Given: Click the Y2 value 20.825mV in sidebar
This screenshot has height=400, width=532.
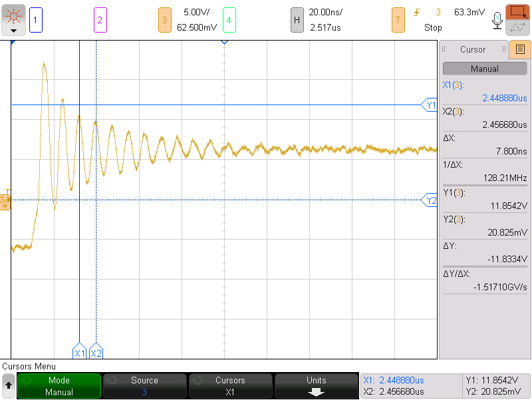Looking at the screenshot, I should pos(507,232).
